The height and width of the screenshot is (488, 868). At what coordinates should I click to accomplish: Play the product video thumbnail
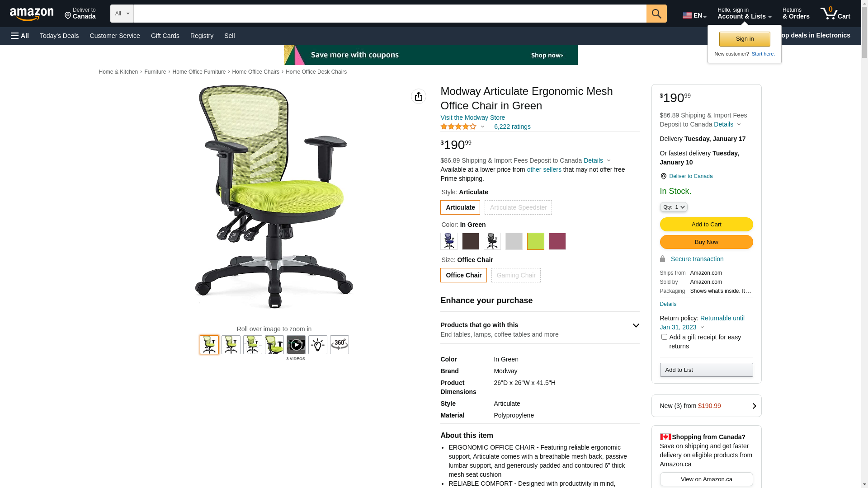point(296,345)
